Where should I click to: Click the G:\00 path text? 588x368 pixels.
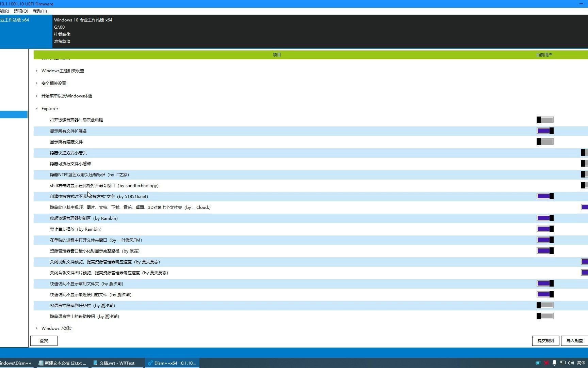[x=59, y=27]
